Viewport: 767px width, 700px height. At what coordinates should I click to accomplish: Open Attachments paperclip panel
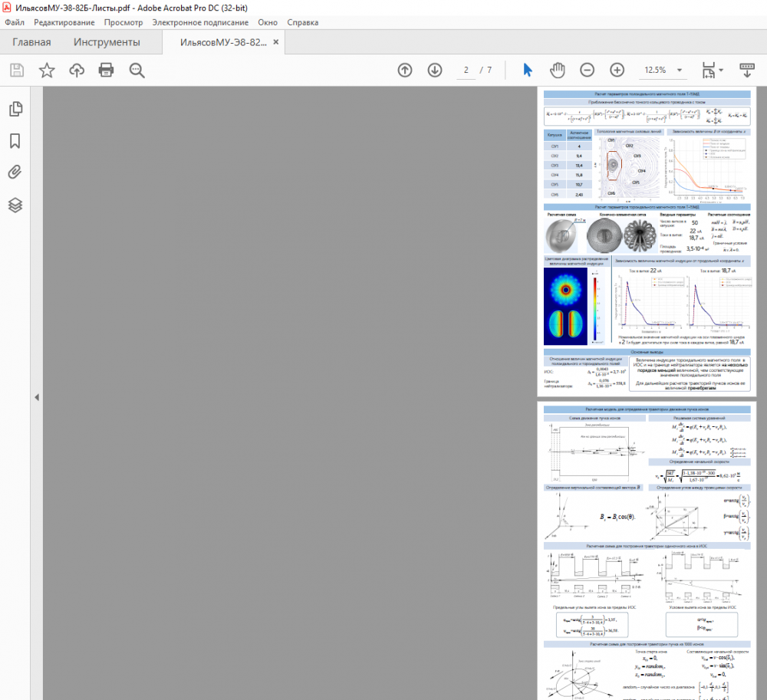(x=15, y=173)
